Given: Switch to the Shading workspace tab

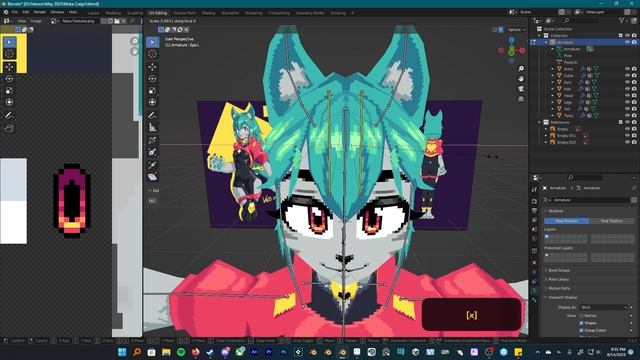Looking at the screenshot, I should [x=208, y=13].
